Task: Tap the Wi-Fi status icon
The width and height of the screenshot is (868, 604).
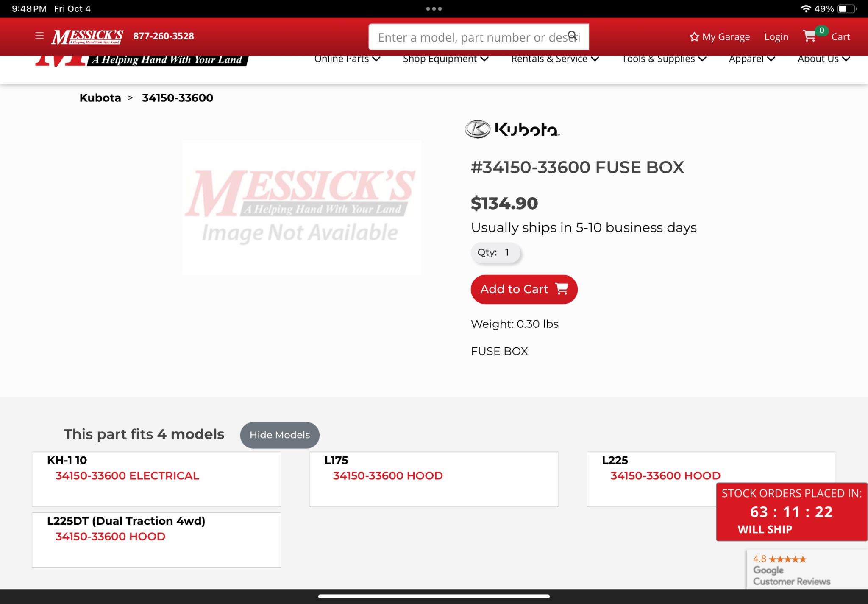Action: [806, 9]
